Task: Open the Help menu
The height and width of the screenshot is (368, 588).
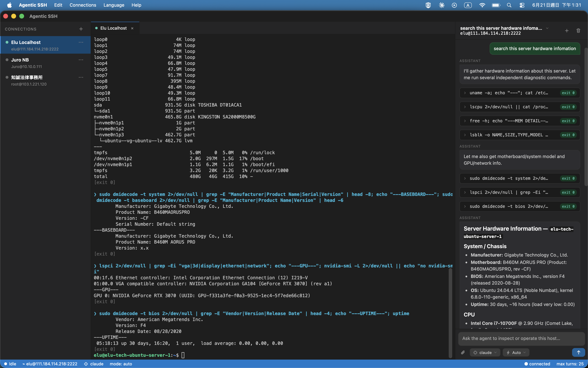Action: (x=136, y=5)
